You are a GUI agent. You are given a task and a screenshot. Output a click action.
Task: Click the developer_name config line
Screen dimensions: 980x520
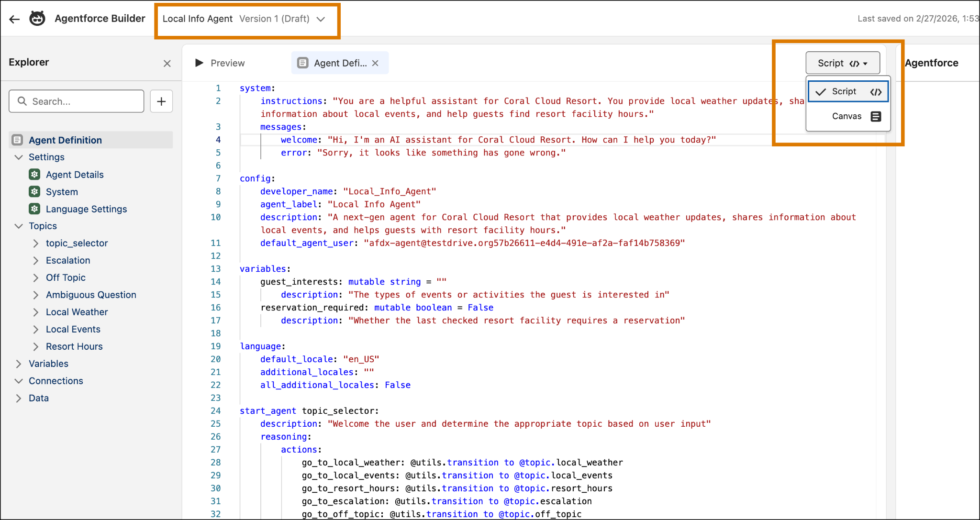pyautogui.click(x=348, y=191)
